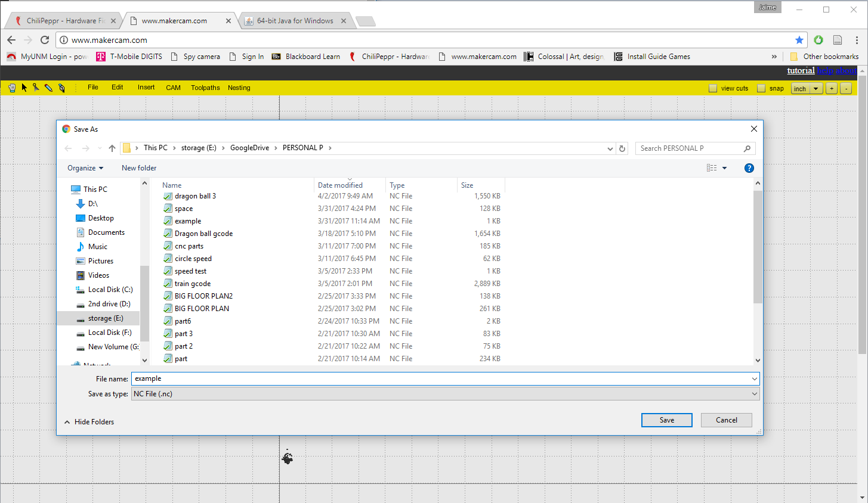This screenshot has height=503, width=868.
Task: Select Videos in the navigation pane
Action: [x=98, y=275]
